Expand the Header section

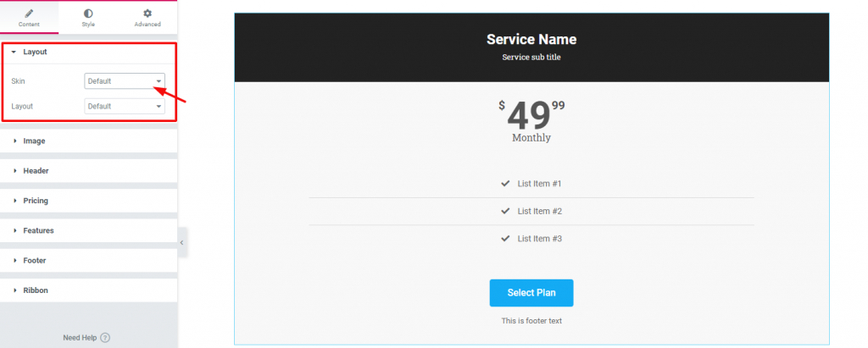pyautogui.click(x=36, y=171)
